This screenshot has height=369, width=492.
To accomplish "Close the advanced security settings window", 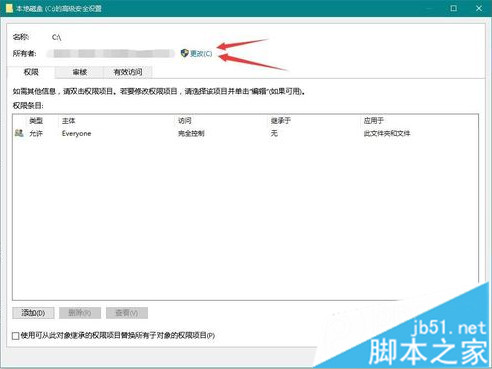I will pyautogui.click(x=479, y=8).
